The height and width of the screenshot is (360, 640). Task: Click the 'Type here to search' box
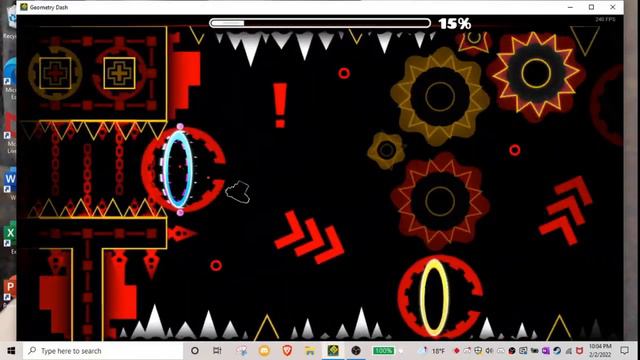pyautogui.click(x=103, y=351)
